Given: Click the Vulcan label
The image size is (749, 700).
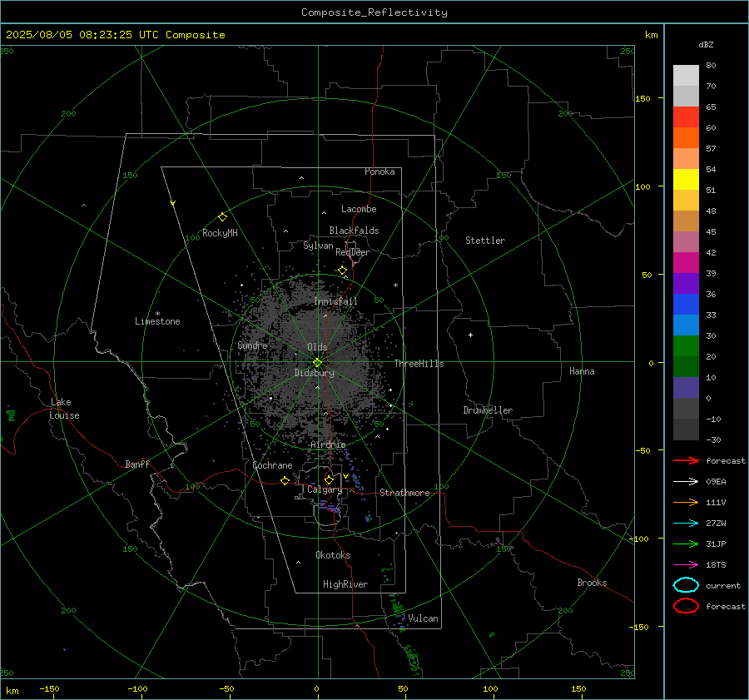Looking at the screenshot, I should coord(424,618).
